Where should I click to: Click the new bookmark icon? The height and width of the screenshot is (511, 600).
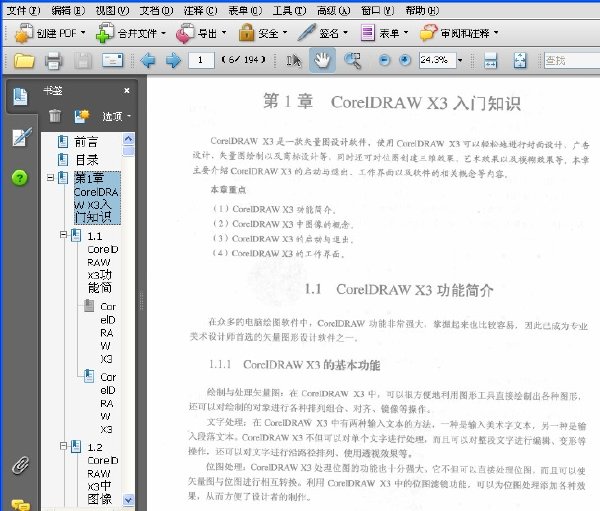[81, 116]
